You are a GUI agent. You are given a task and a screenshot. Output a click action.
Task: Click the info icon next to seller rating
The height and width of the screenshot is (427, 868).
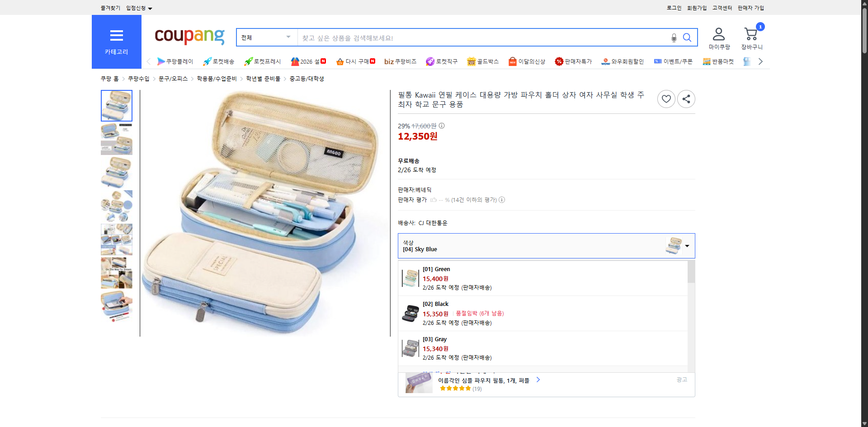pyautogui.click(x=502, y=200)
